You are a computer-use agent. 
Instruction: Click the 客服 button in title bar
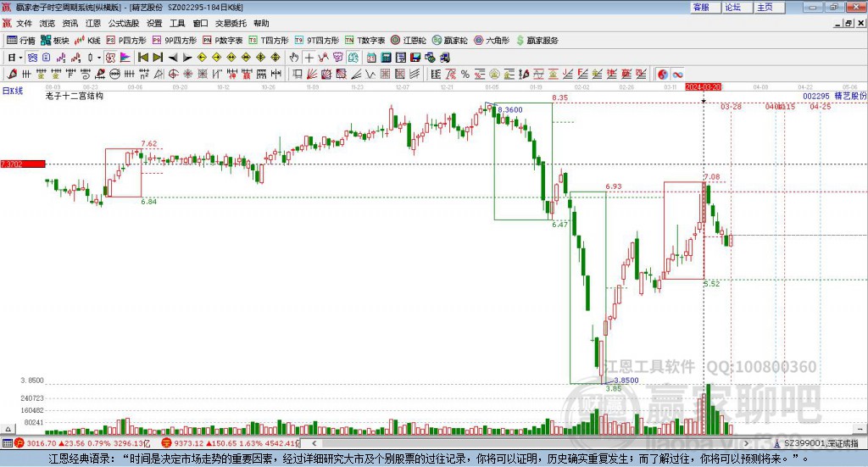pos(704,7)
